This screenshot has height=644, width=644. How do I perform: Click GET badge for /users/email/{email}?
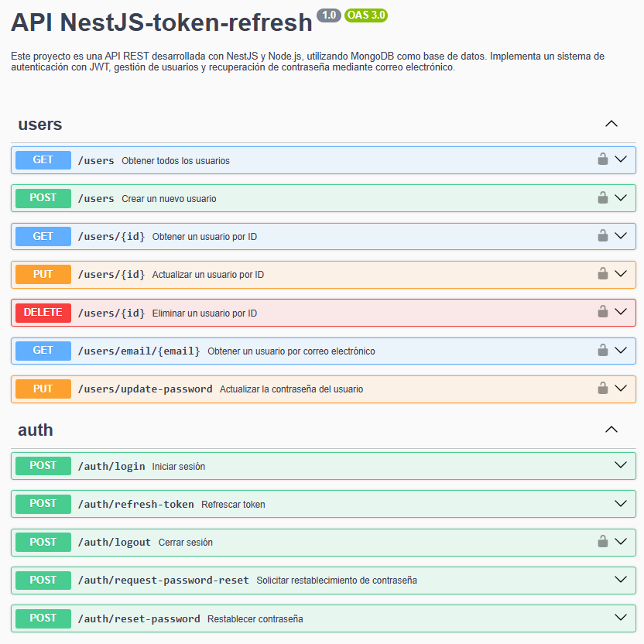[43, 351]
